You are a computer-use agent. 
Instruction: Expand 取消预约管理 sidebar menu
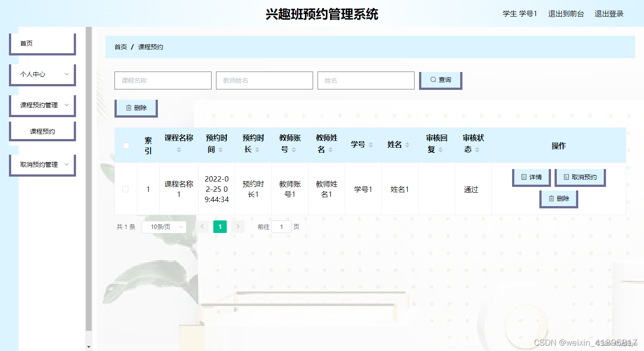(42, 165)
